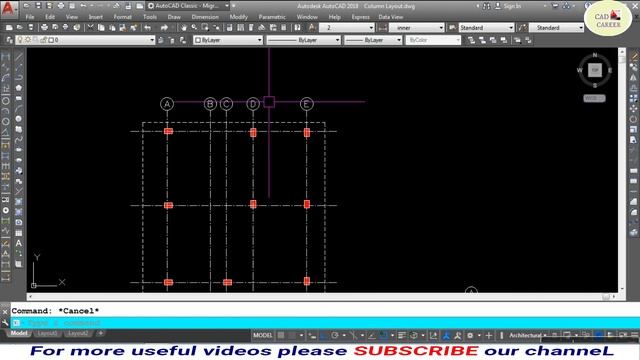Click the command line customize wrench icon
This screenshot has width=640, height=360.
tap(5, 323)
